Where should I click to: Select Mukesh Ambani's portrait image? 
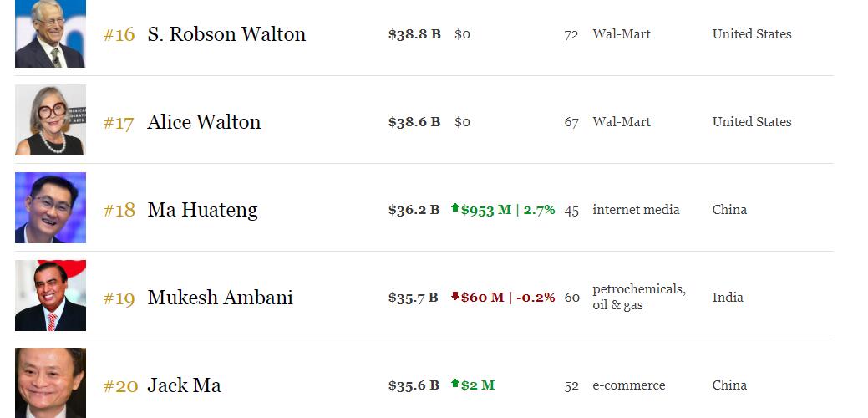point(50,296)
